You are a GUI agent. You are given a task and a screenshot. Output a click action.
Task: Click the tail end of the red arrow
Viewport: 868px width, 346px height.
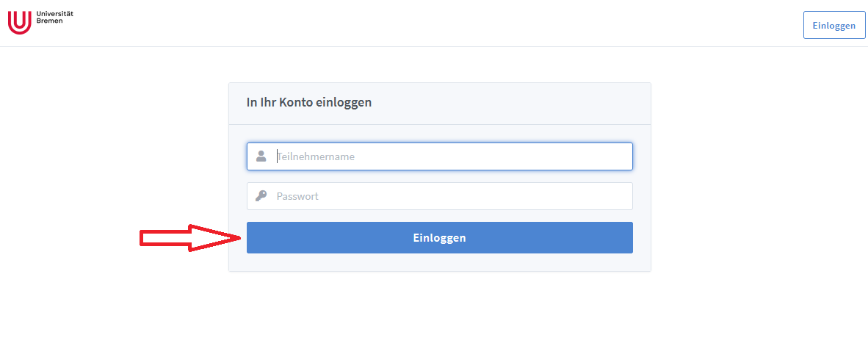point(145,237)
